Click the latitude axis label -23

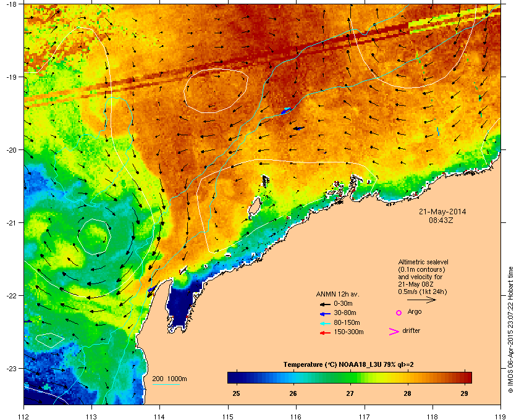click(x=11, y=368)
